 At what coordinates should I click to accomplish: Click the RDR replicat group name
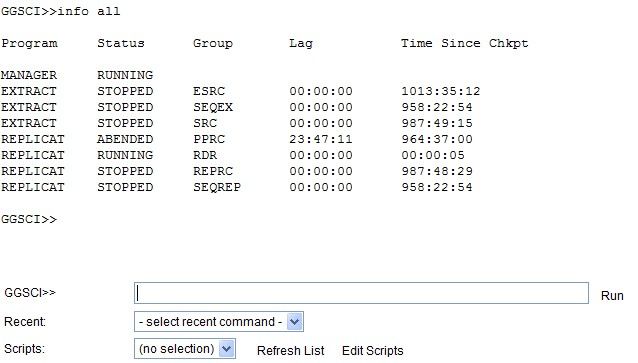205,155
